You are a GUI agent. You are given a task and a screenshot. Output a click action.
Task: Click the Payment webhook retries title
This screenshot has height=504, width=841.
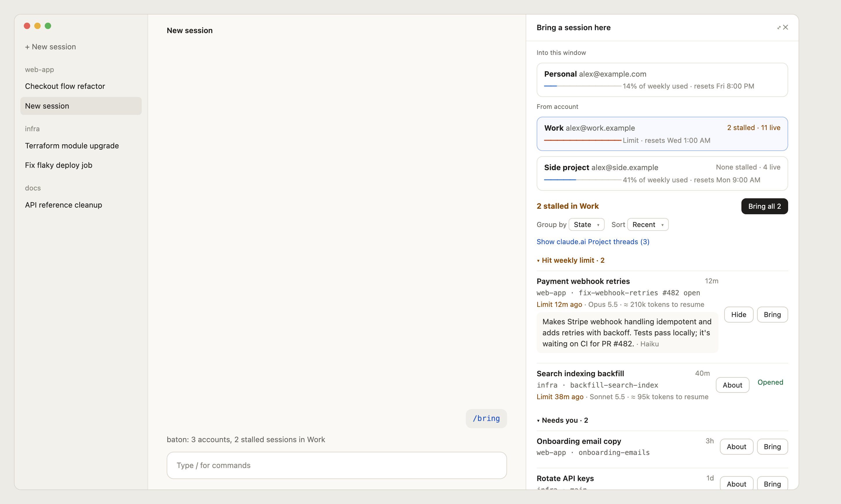583,281
